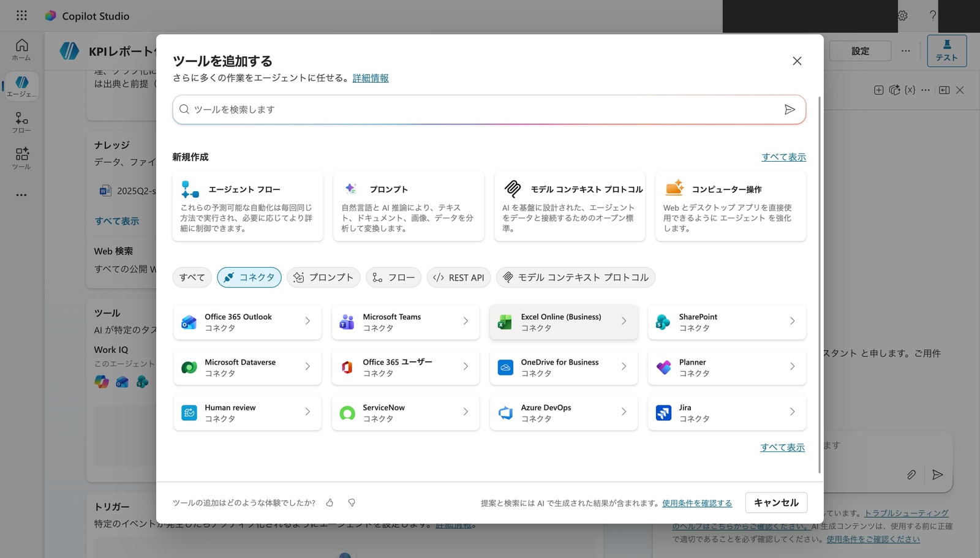Close the test chat panel
The height and width of the screenshot is (558, 980).
[x=960, y=90]
